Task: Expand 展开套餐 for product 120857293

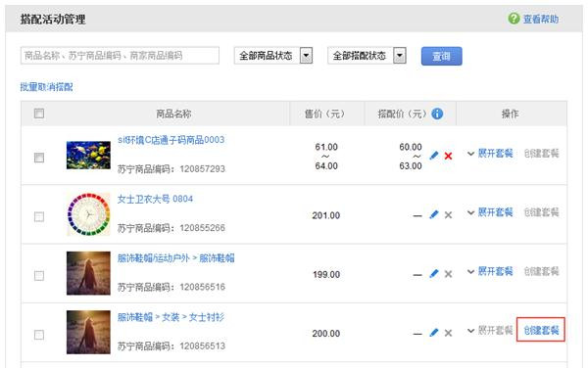Action: pyautogui.click(x=490, y=154)
